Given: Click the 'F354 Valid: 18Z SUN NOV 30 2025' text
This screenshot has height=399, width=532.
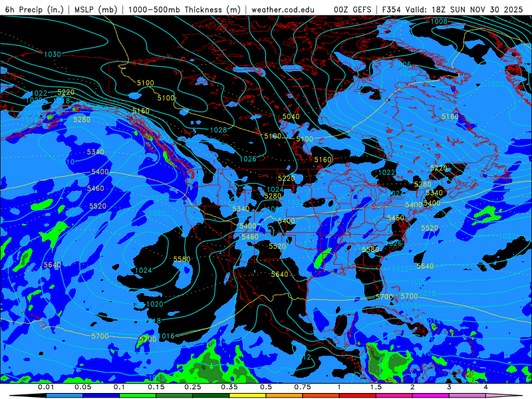Looking at the screenshot, I should coord(452,9).
